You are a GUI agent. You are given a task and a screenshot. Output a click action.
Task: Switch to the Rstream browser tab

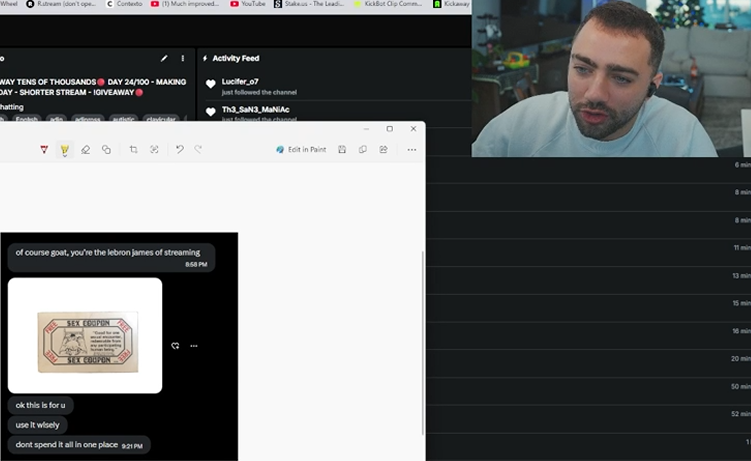[x=61, y=4]
